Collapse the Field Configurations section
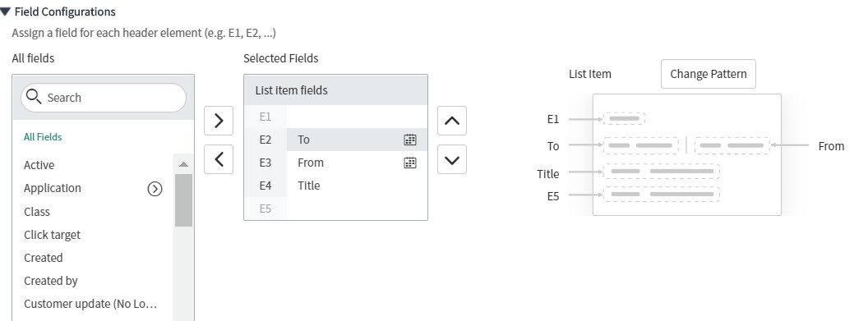Screen dimensions: 868x321 tap(6, 11)
